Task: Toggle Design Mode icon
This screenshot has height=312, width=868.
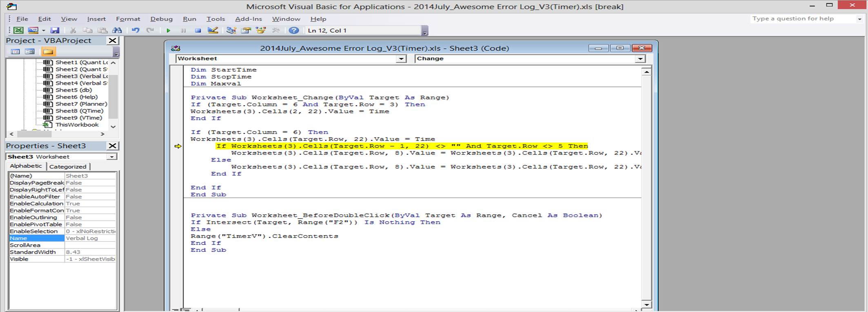Action: 213,30
